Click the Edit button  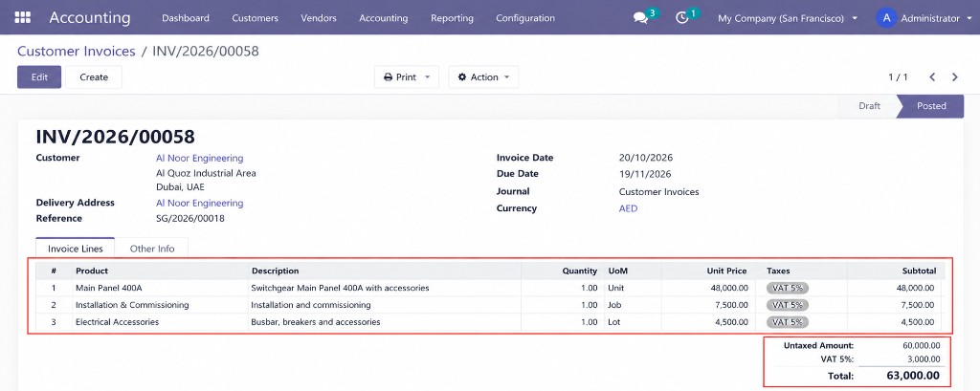tap(39, 76)
